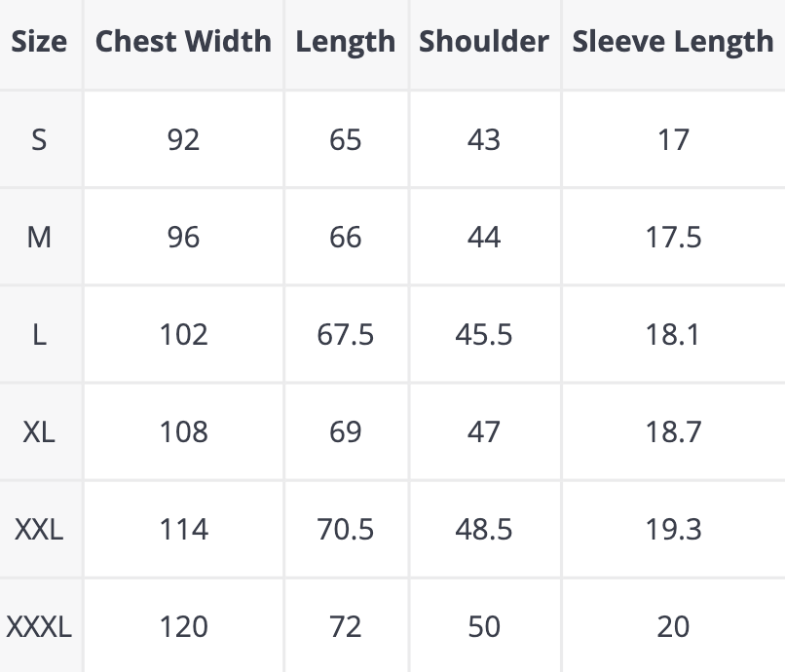Click sleeve length value 19.3

coord(673,529)
